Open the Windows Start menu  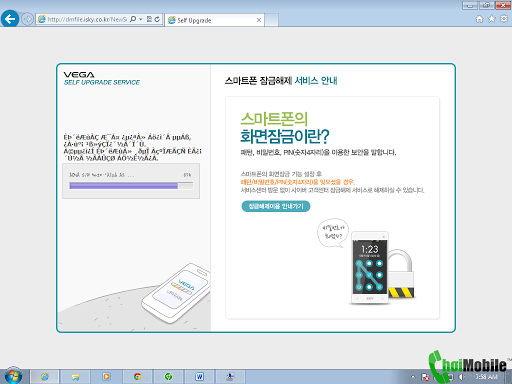pos(13,376)
